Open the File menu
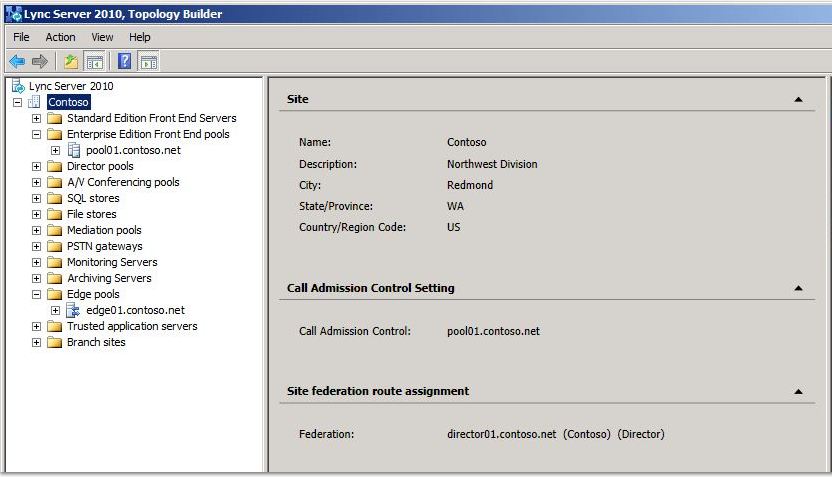 pos(21,37)
